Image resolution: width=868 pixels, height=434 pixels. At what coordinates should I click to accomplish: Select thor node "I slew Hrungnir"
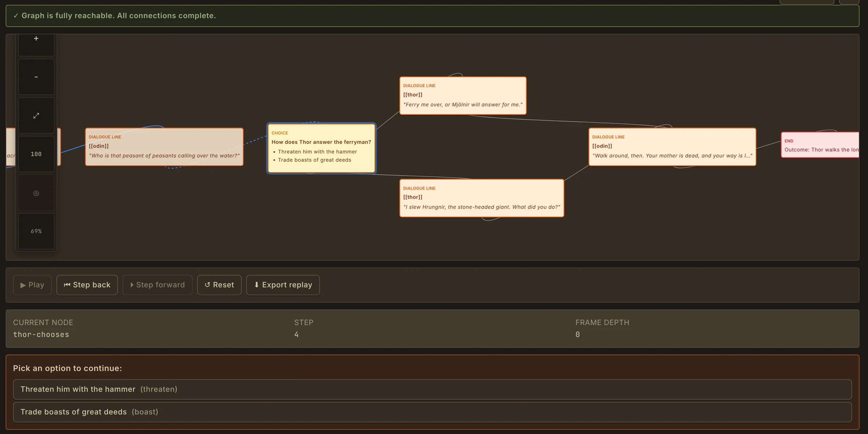482,198
